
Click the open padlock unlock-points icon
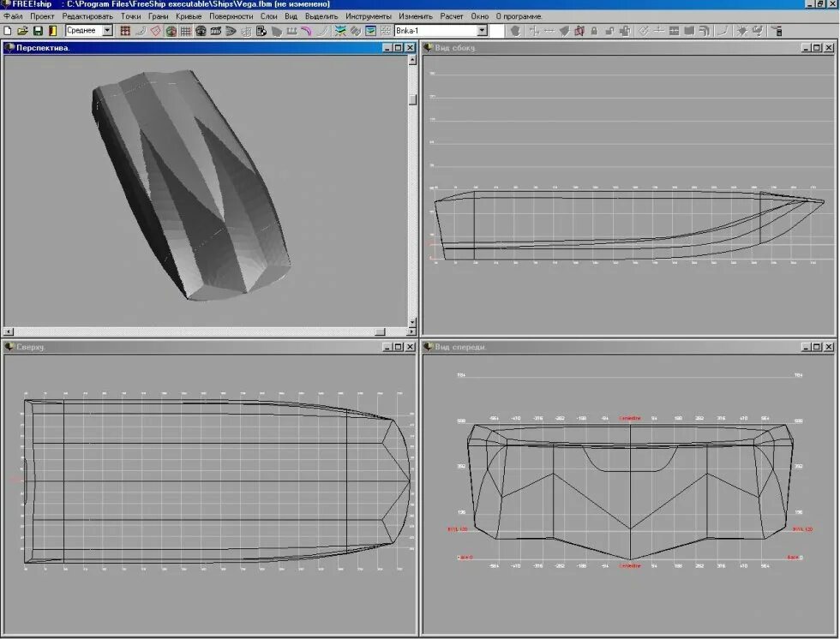[609, 31]
